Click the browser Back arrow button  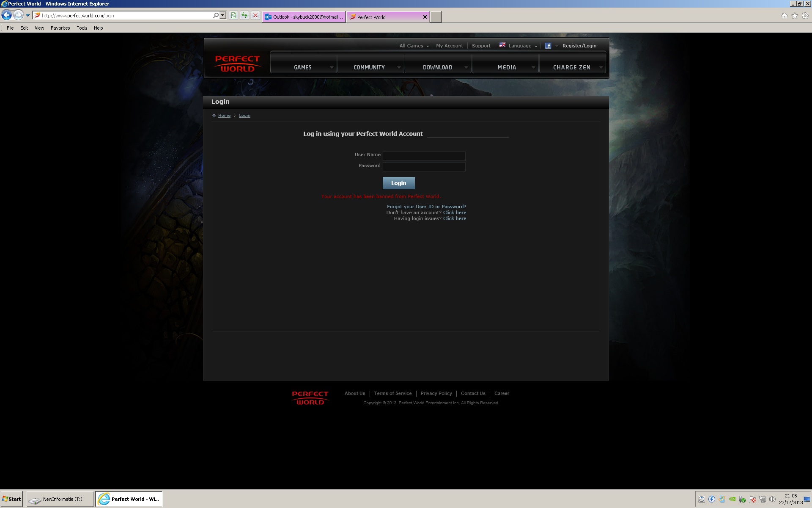pos(6,15)
